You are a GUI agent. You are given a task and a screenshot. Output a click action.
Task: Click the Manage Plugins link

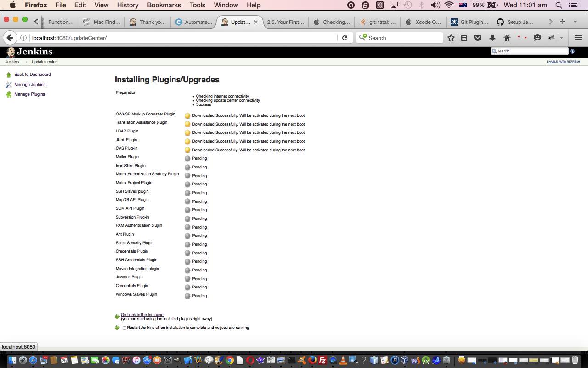pos(29,94)
